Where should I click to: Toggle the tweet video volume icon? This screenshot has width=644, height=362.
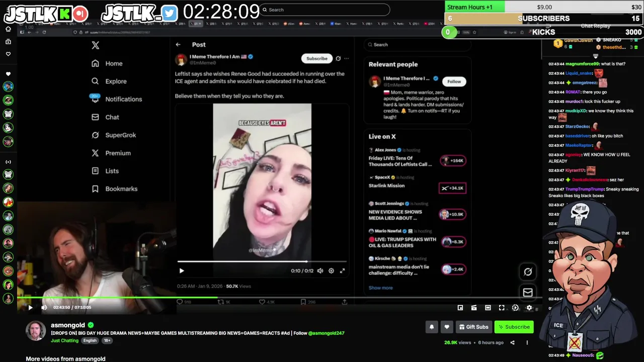320,270
